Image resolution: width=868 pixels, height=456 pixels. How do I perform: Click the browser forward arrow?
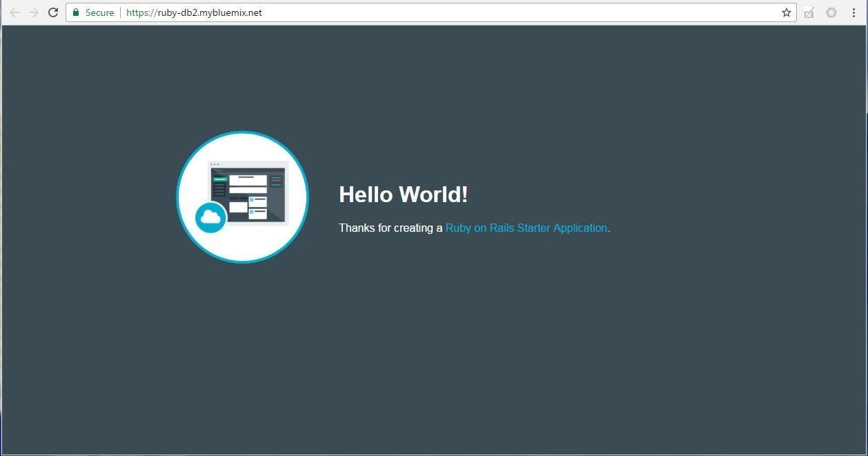pyautogui.click(x=33, y=12)
